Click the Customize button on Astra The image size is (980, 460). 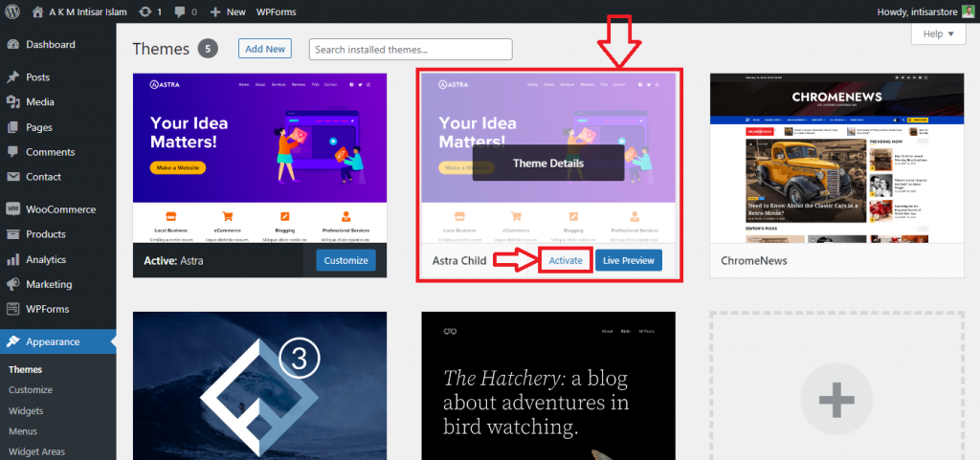click(x=346, y=260)
